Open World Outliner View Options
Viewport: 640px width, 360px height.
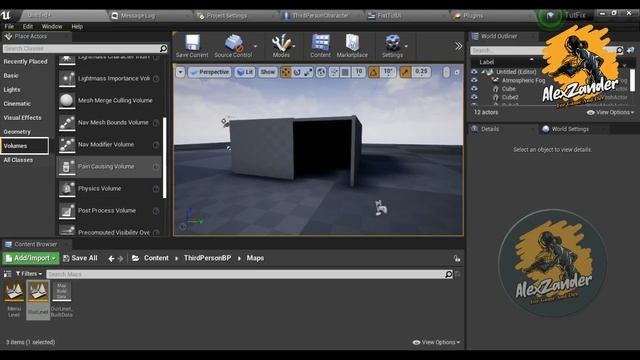(611, 112)
